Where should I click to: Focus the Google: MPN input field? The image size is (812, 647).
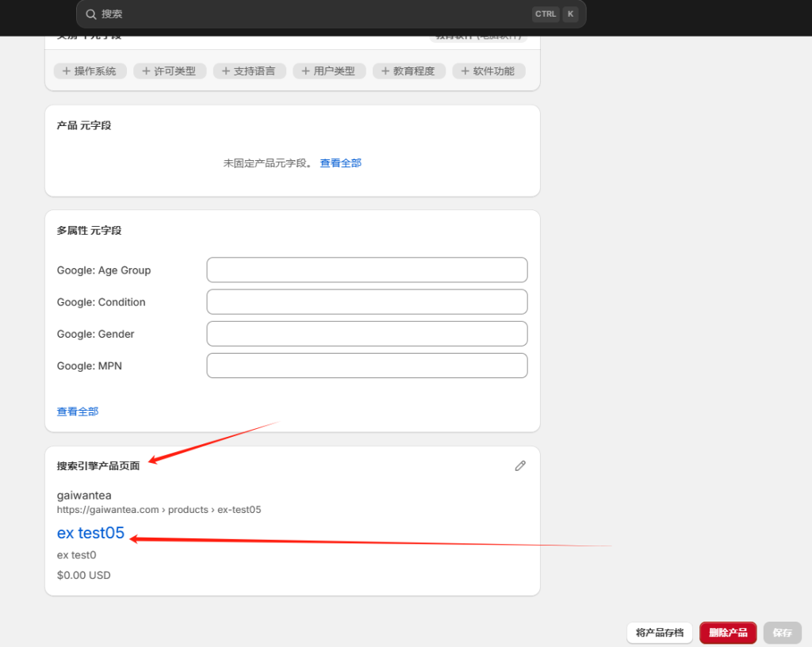point(366,365)
